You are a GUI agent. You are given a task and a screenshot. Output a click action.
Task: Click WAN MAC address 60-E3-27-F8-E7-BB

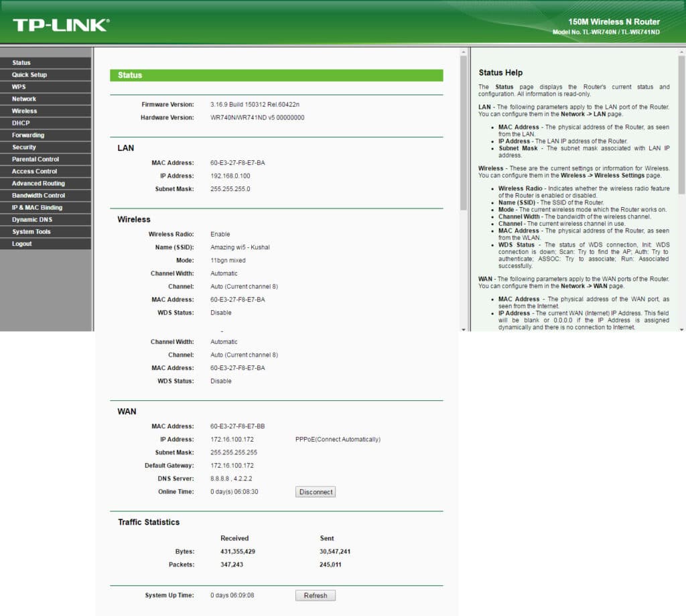point(238,426)
